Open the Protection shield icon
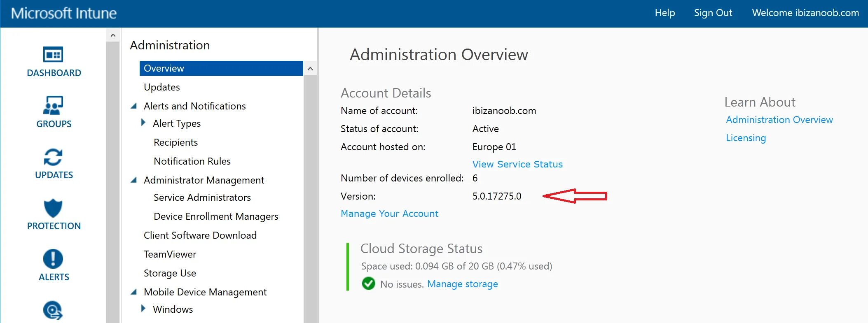Screen dimensions: 868x323 (x=53, y=208)
